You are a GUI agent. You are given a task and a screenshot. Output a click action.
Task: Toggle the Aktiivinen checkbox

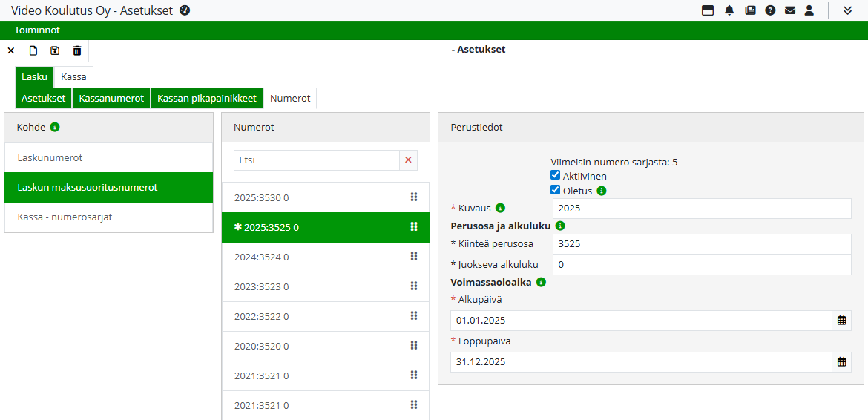click(555, 175)
